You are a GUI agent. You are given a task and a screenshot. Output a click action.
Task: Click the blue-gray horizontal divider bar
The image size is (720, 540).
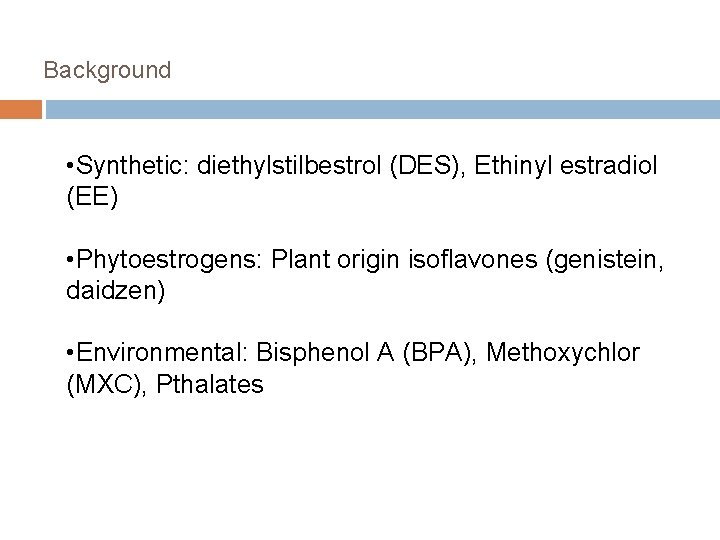point(381,110)
